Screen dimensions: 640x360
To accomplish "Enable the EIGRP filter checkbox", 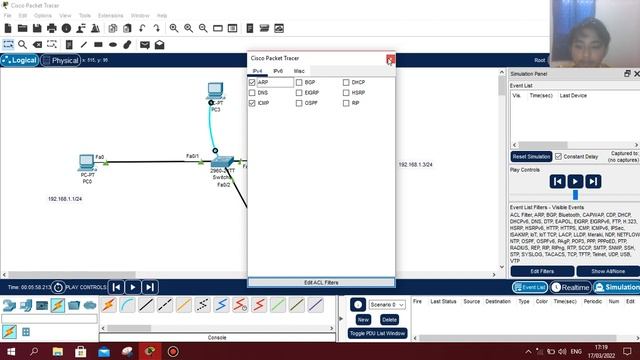I will (299, 93).
